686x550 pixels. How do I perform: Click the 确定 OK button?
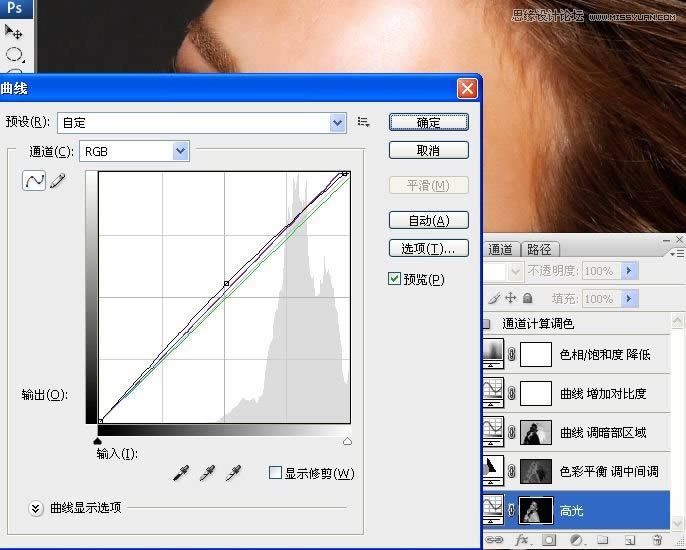pyautogui.click(x=428, y=122)
